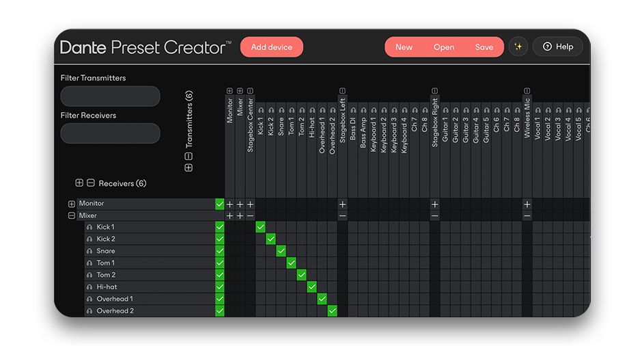Viewport: 644px width, 346px height.
Task: Click the headphone icon next to Overhead 2 receiver
Action: tap(89, 311)
